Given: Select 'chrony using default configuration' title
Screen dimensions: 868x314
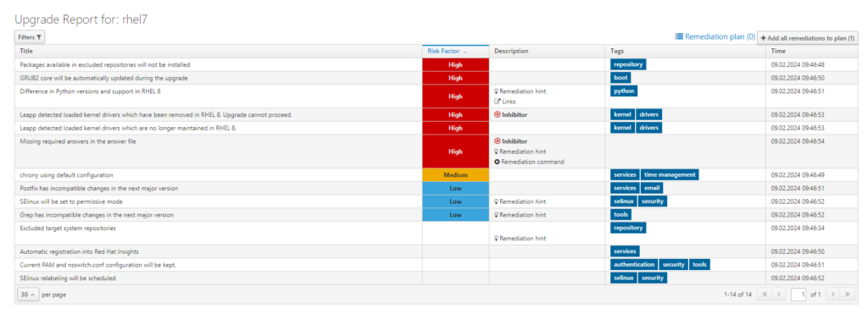Looking at the screenshot, I should 66,174.
